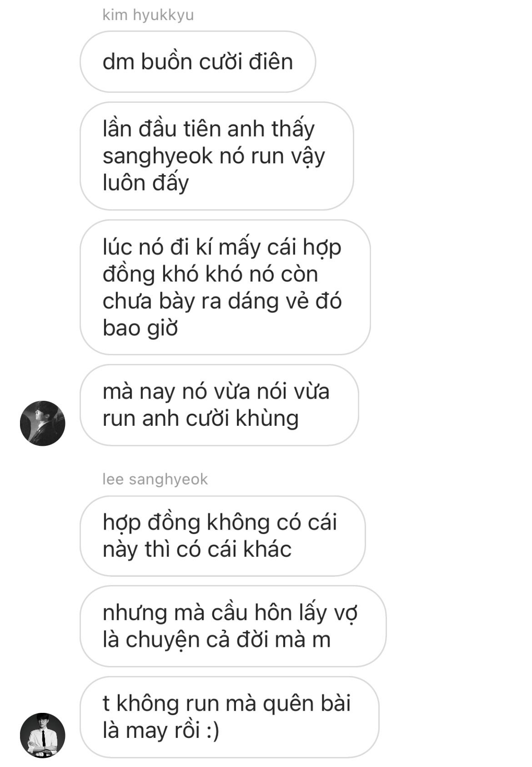Open kim hyukkyu's profile picture avatar

pyautogui.click(x=43, y=423)
